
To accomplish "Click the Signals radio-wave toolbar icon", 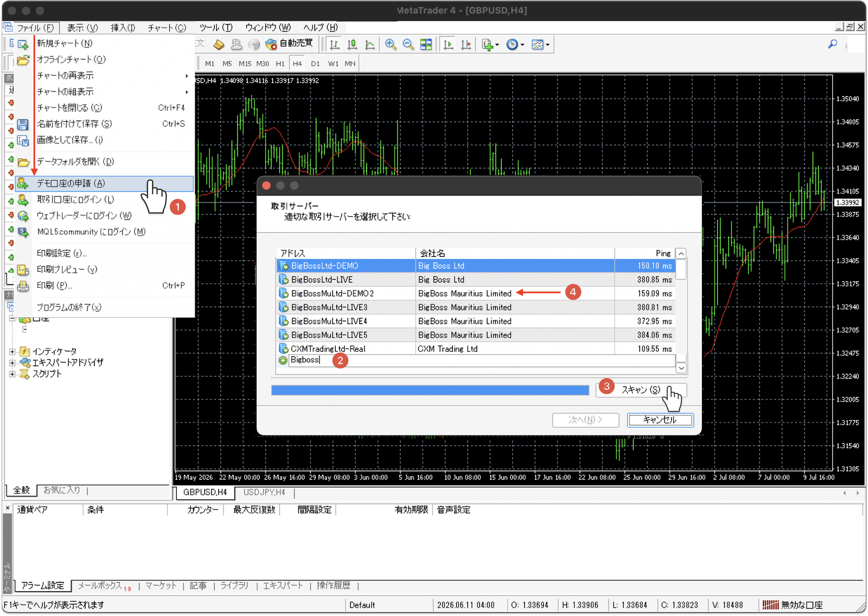I will (254, 44).
